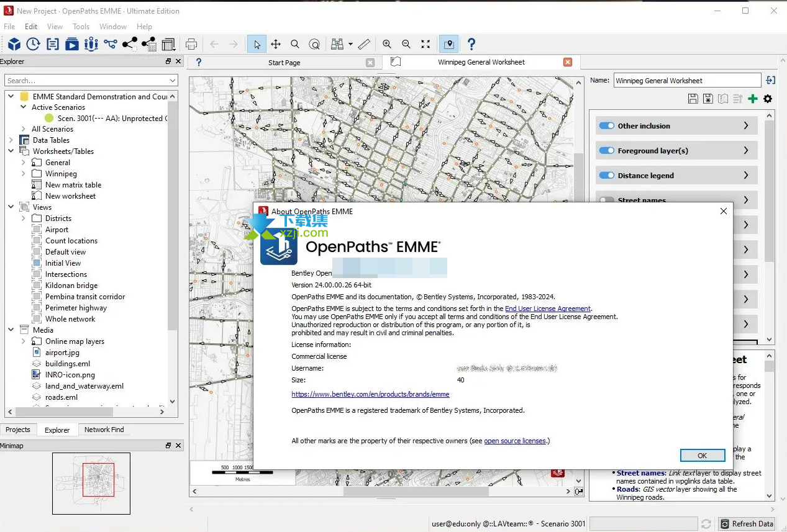
Task: Toggle the Other inclusion layer switch
Action: [606, 125]
